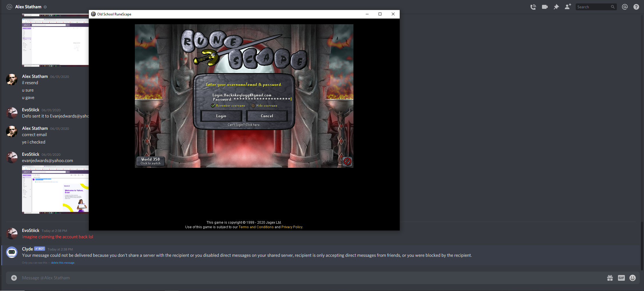Click the Old School RuneScape title bar icon
Screen dimensions: 644x291
93,14
